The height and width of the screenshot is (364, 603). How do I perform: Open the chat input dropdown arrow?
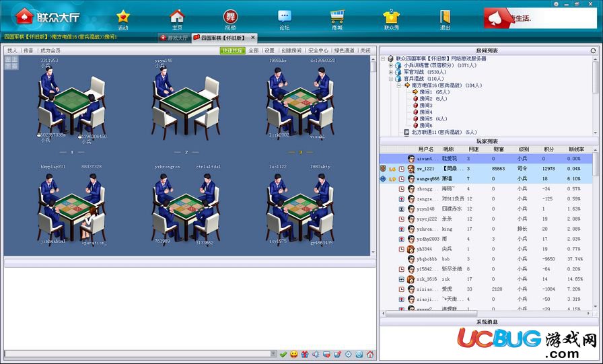click(273, 354)
